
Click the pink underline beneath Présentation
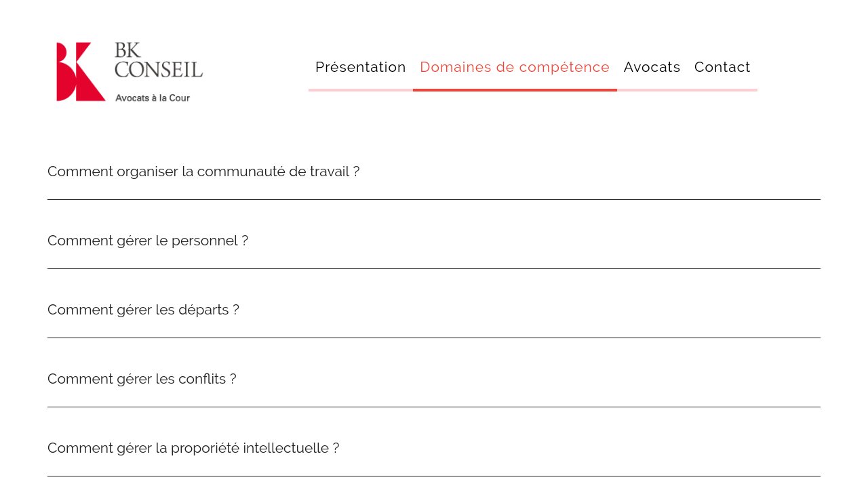click(x=361, y=90)
